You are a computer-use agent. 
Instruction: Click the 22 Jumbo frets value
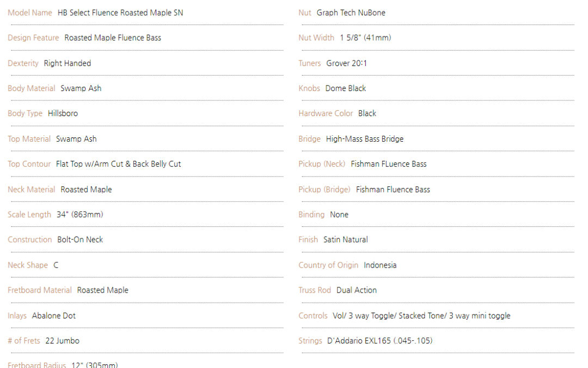tap(62, 341)
